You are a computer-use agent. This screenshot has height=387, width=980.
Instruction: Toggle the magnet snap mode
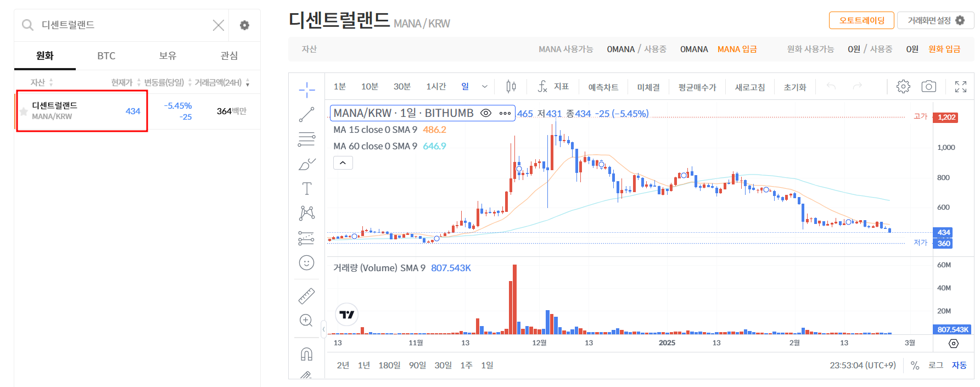[306, 354]
